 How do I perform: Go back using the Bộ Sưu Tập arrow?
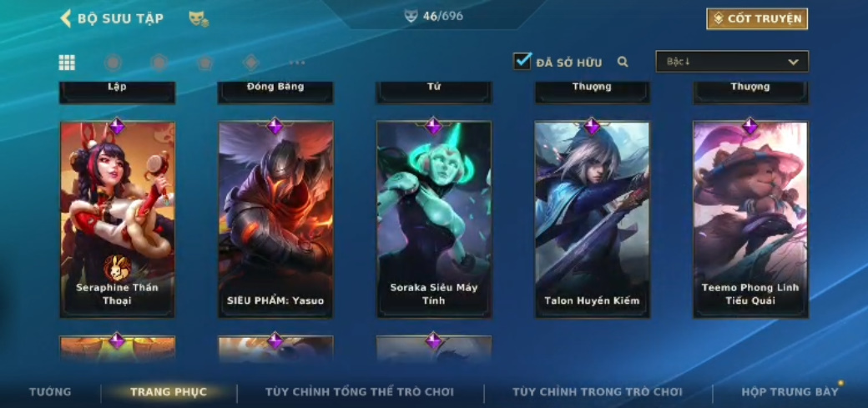point(66,18)
